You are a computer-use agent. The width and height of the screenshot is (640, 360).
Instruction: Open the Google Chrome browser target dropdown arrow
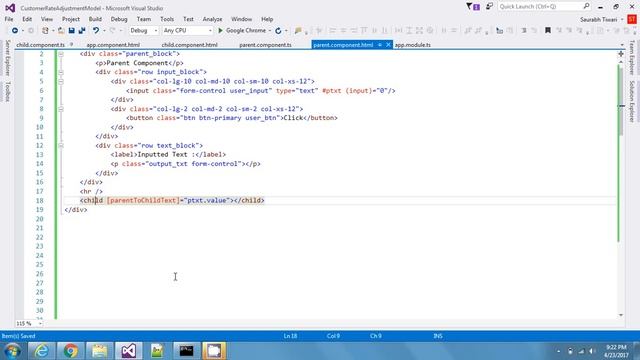point(270,31)
